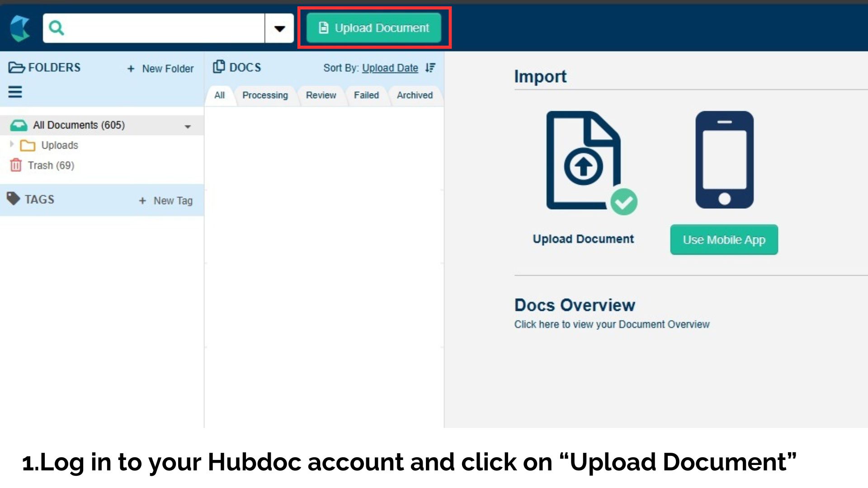
Task: Click the Hubdoc logo icon
Action: pyautogui.click(x=20, y=28)
